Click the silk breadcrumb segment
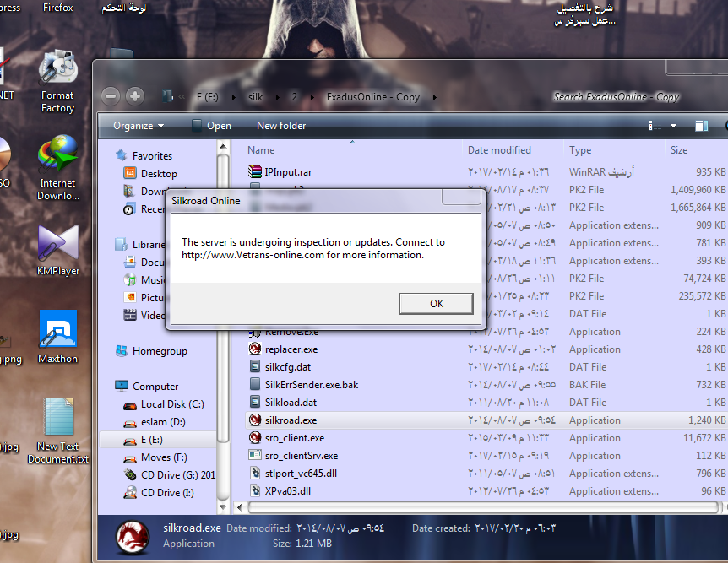The width and height of the screenshot is (728, 563). click(255, 97)
